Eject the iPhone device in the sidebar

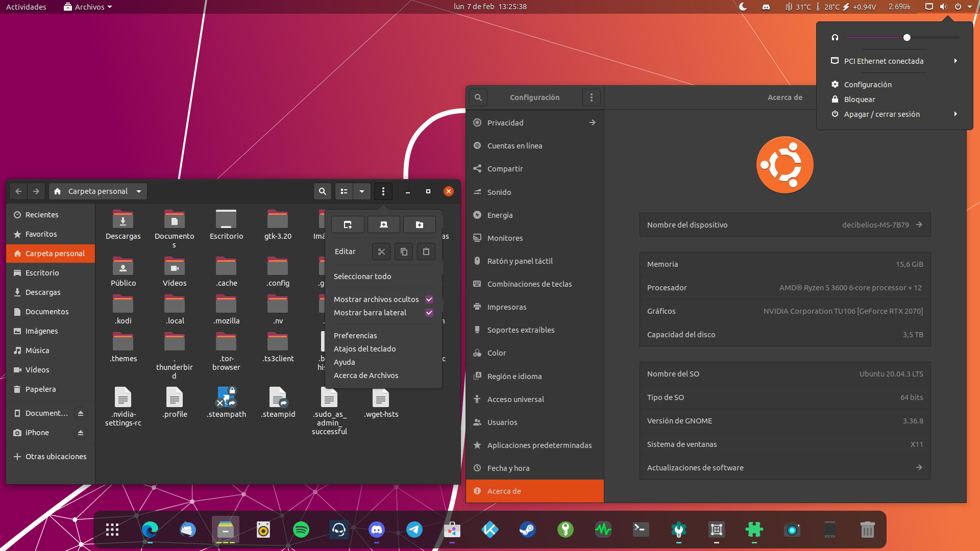[80, 433]
